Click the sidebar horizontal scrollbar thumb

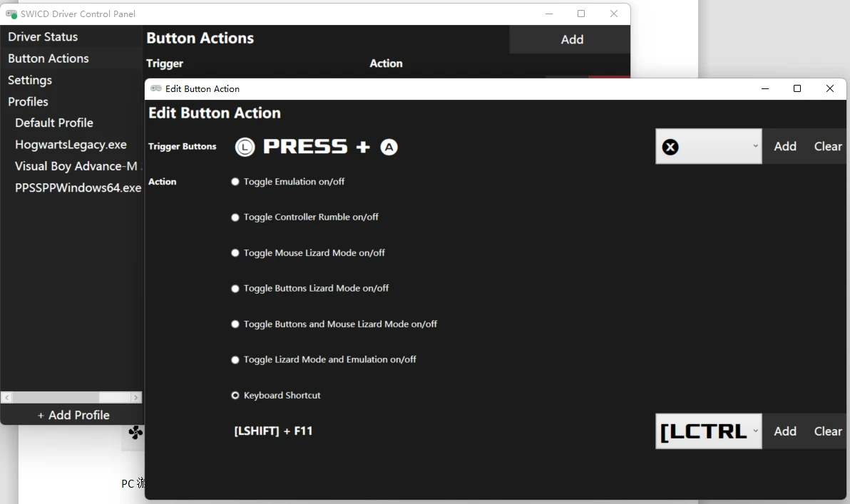pyautogui.click(x=113, y=397)
